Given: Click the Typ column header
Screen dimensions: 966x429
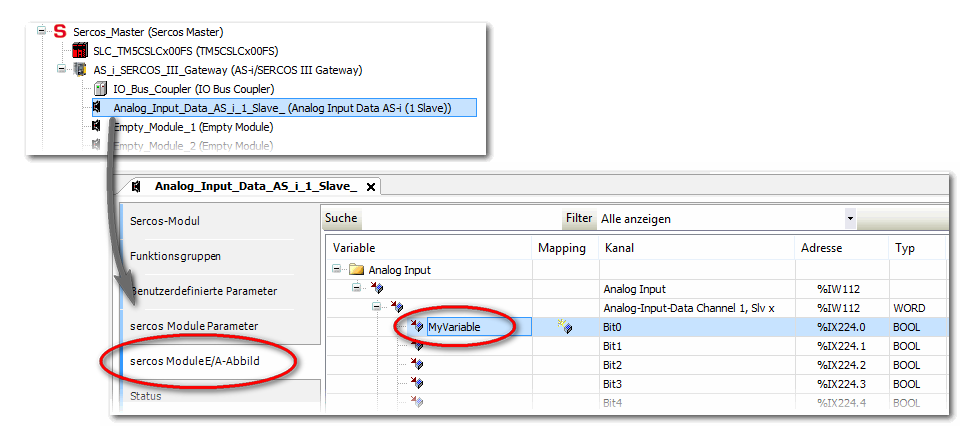Looking at the screenshot, I should [917, 248].
